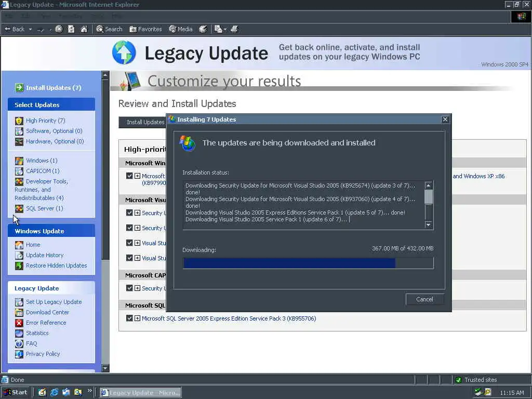
Task: Open the Search pane from the toolbar
Action: 109,29
